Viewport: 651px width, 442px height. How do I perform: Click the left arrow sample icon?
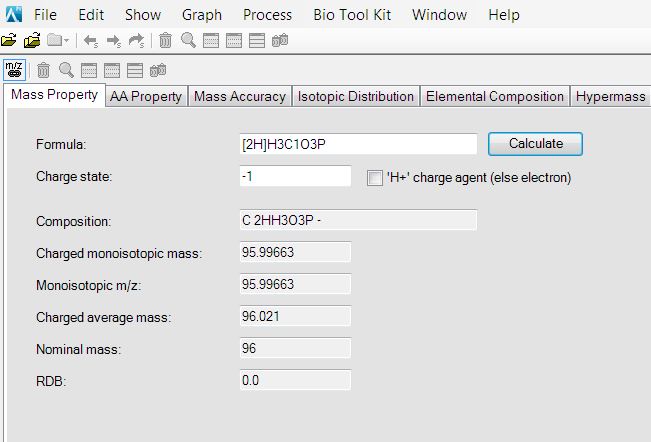(x=91, y=41)
